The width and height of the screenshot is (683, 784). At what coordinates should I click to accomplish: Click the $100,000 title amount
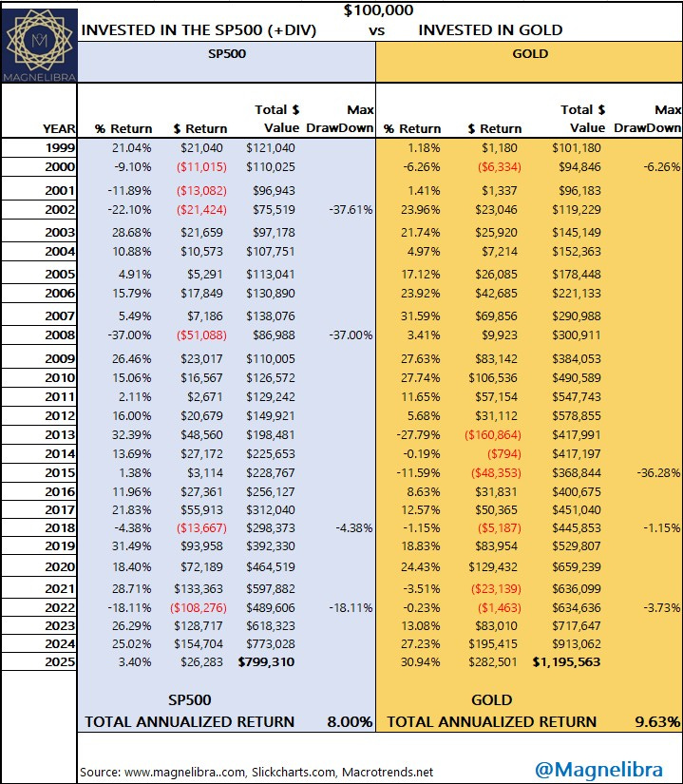coord(378,10)
